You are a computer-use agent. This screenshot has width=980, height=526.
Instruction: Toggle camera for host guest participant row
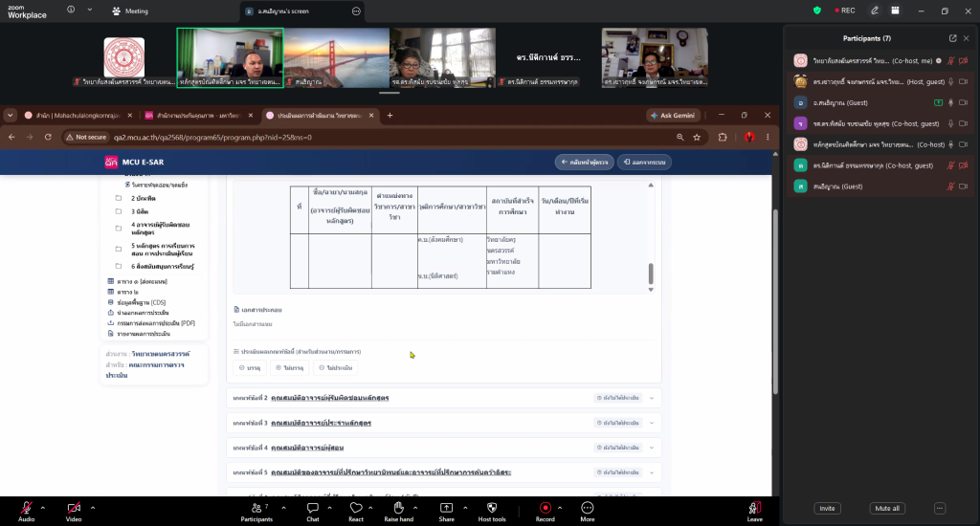point(964,82)
